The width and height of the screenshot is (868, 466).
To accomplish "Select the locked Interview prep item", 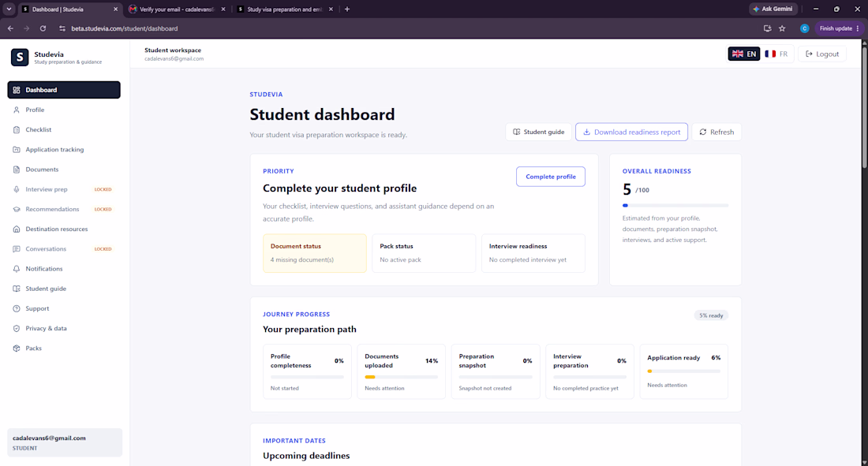I will tap(64, 189).
